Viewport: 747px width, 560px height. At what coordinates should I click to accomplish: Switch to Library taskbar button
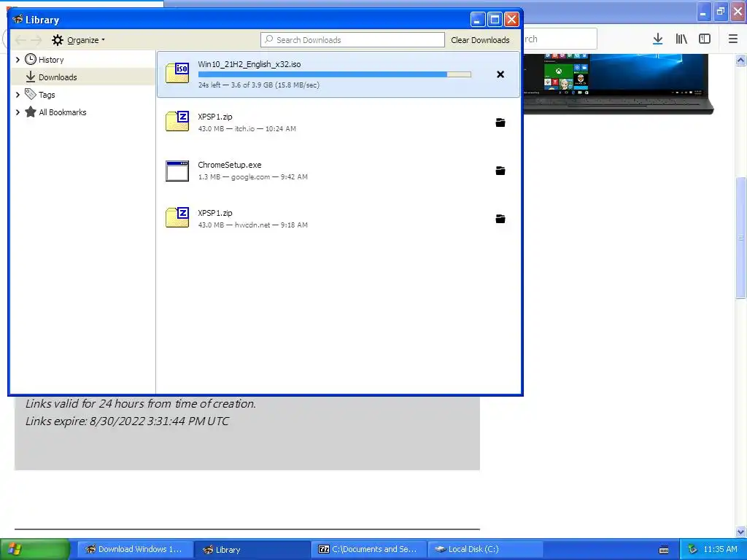(x=252, y=549)
